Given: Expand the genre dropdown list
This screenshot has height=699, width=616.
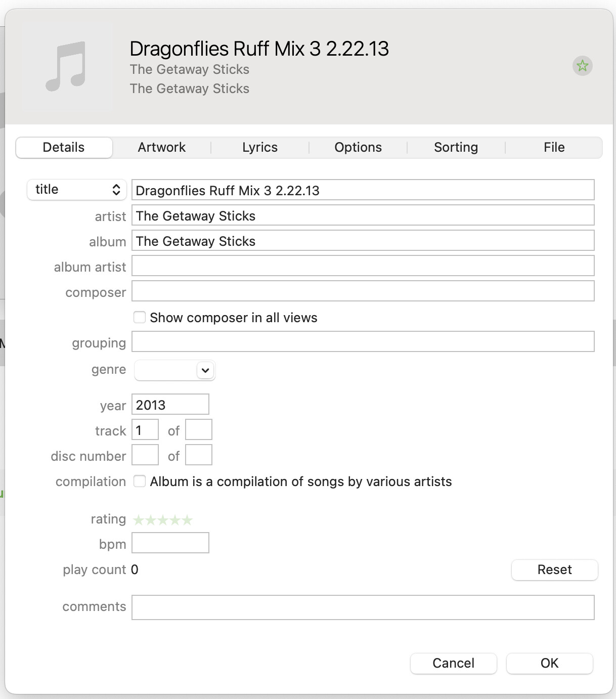Looking at the screenshot, I should tap(205, 370).
